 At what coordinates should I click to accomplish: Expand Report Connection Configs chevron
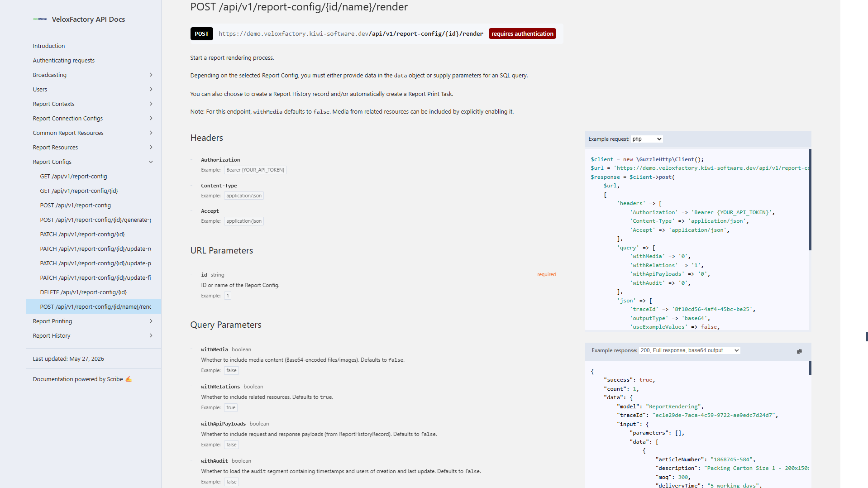(151, 118)
